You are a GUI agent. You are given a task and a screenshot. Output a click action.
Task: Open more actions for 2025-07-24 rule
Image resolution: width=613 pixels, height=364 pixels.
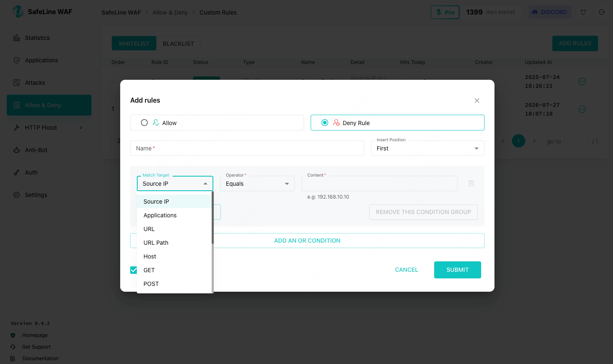tap(582, 81)
